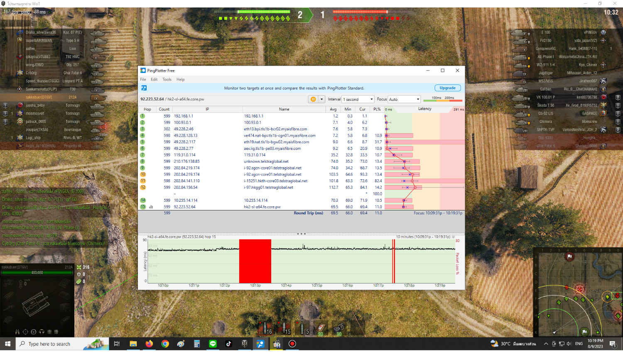Click the Cur column header
The width and height of the screenshot is (623, 364).
363,109
